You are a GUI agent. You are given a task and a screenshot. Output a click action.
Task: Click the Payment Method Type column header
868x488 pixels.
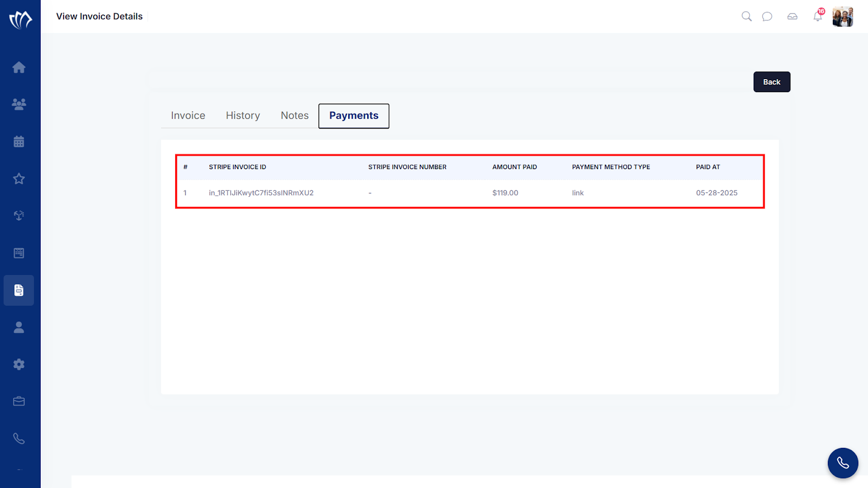[611, 167]
